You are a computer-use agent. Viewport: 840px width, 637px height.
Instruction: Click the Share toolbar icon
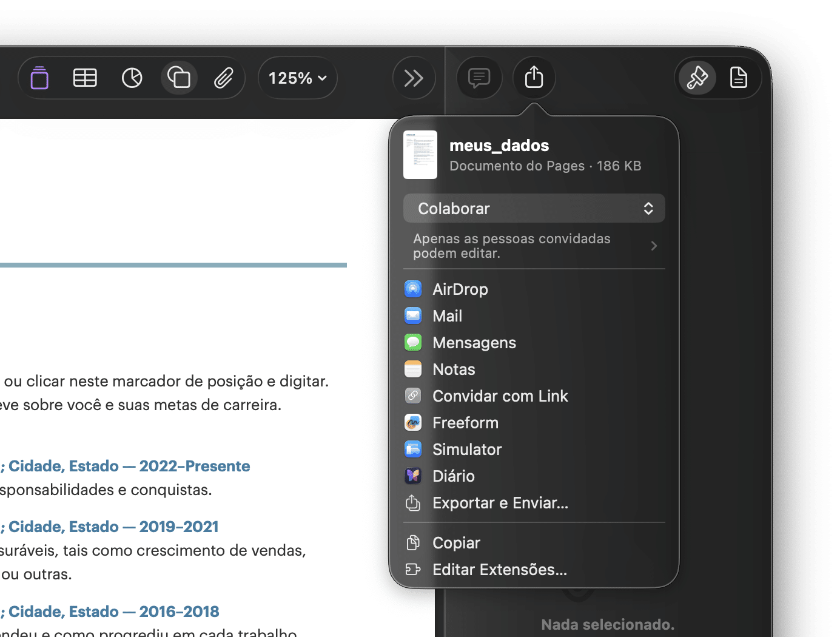pyautogui.click(x=534, y=78)
